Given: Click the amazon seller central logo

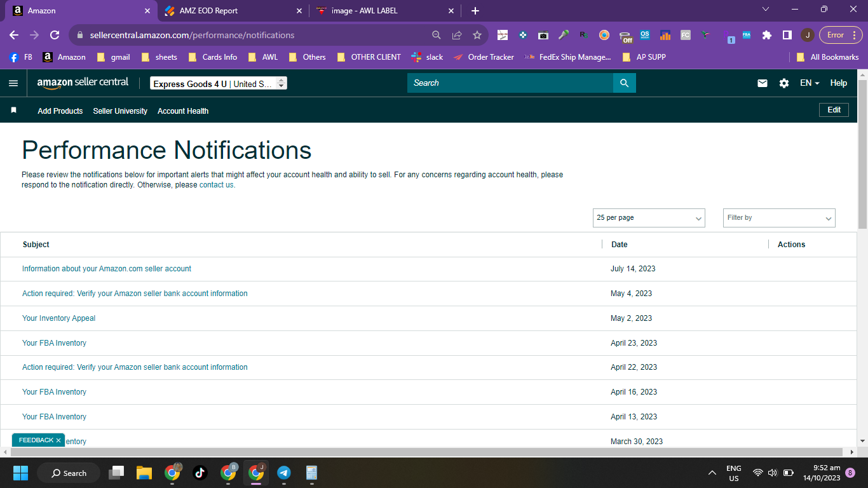Looking at the screenshot, I should (83, 83).
